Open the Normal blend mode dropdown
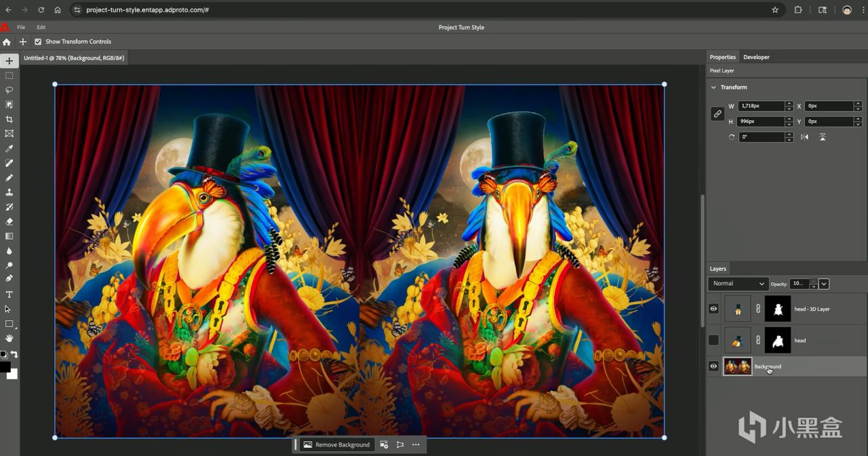868x456 pixels. click(x=738, y=284)
